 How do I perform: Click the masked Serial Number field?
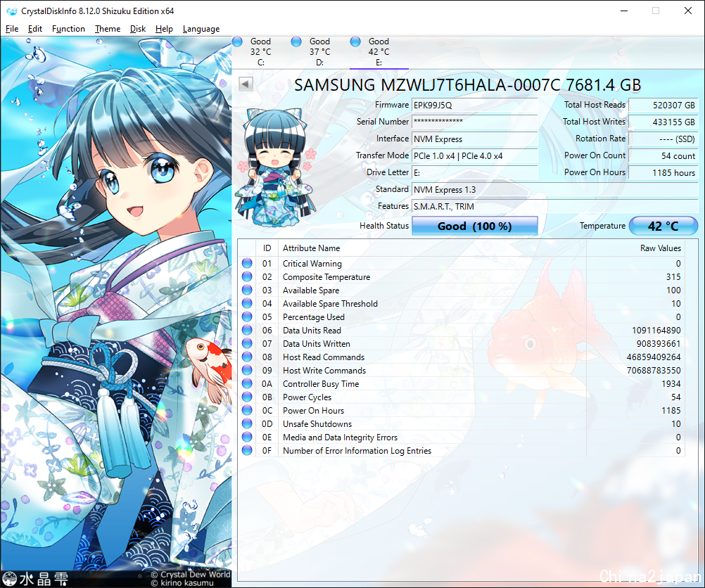(x=475, y=122)
